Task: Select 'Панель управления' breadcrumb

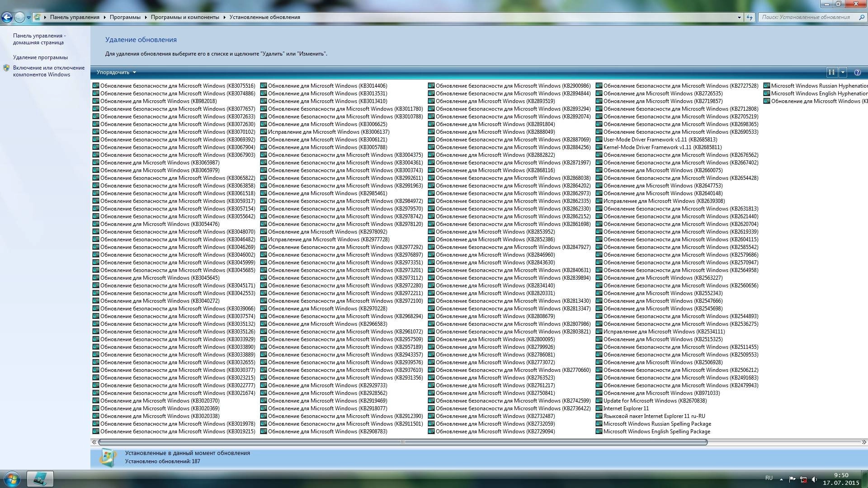Action: [75, 17]
